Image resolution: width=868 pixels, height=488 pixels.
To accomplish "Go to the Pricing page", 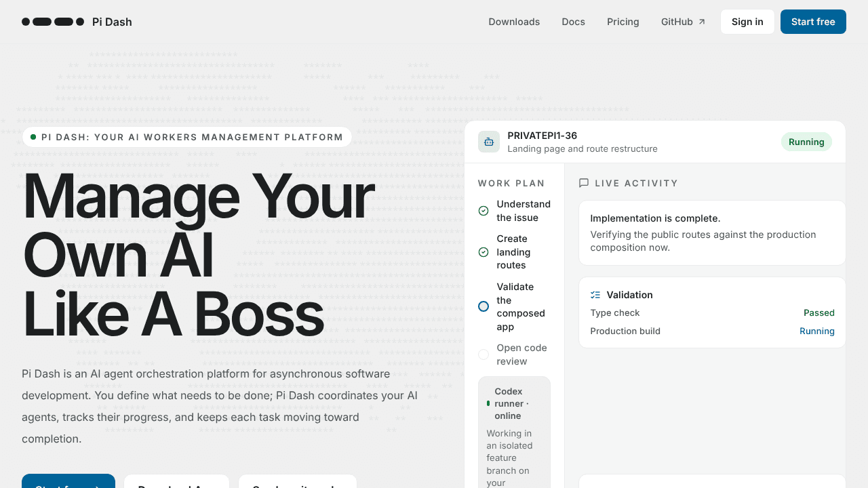I will (623, 22).
